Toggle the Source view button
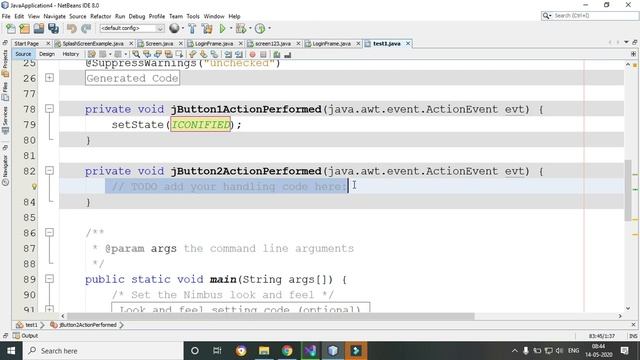Screen dimensions: 640x360 (x=23, y=54)
